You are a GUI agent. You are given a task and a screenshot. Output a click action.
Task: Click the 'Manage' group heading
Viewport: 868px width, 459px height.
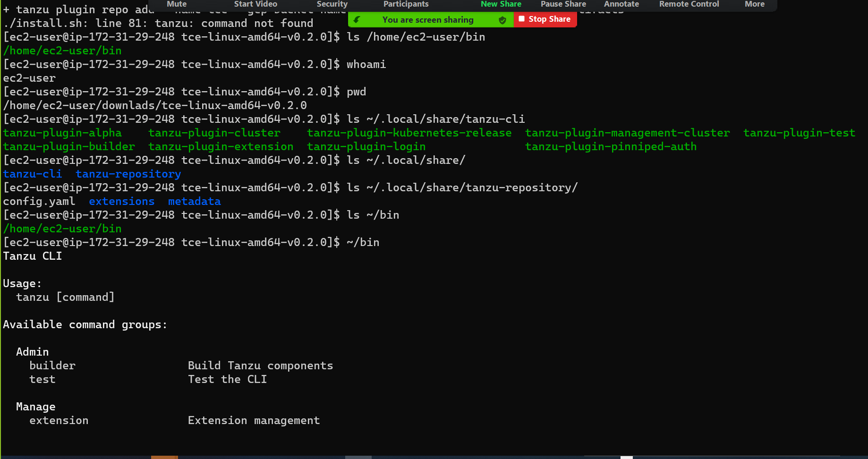tap(36, 407)
